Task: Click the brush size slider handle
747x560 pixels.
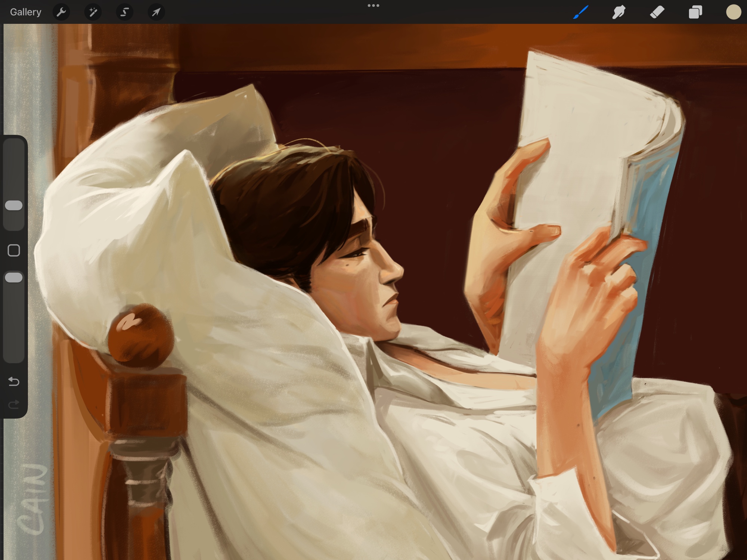Action: click(14, 205)
